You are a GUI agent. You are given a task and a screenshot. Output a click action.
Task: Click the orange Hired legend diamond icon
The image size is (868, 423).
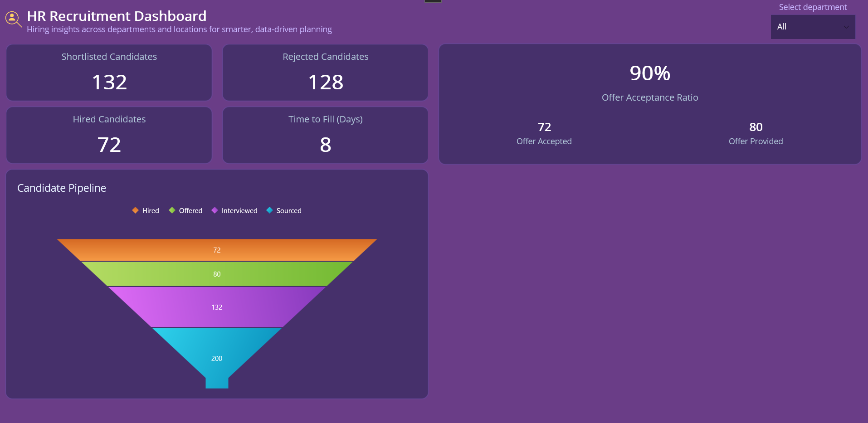(135, 210)
